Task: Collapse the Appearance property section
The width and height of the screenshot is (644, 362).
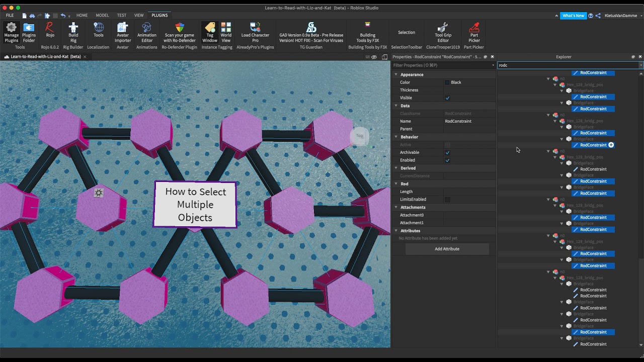Action: [x=396, y=74]
